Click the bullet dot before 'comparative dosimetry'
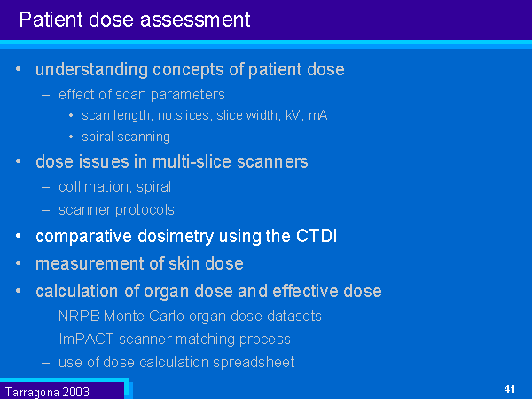 pyautogui.click(x=20, y=237)
